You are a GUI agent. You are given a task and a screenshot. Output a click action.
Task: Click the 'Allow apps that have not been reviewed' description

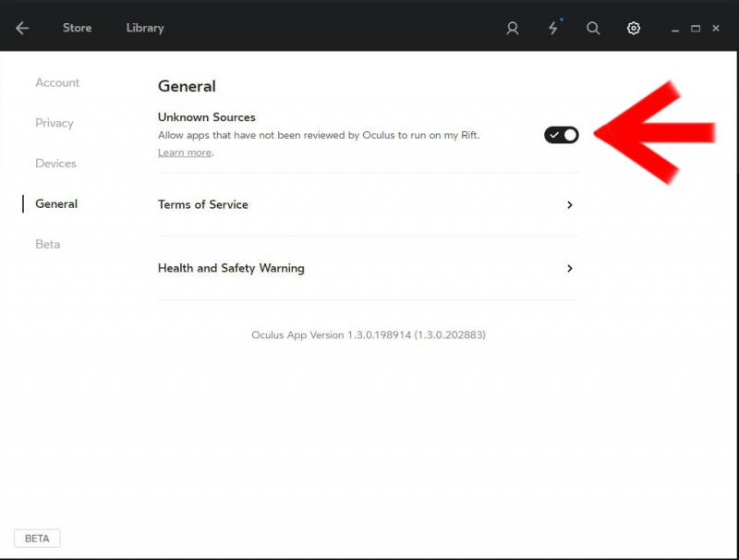pyautogui.click(x=319, y=135)
